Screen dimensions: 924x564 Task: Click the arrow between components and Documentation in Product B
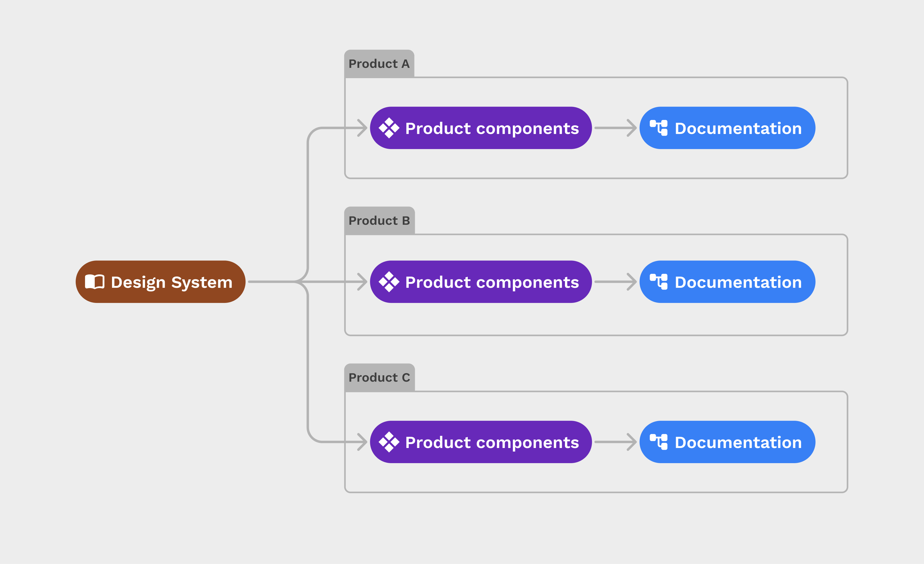point(615,282)
